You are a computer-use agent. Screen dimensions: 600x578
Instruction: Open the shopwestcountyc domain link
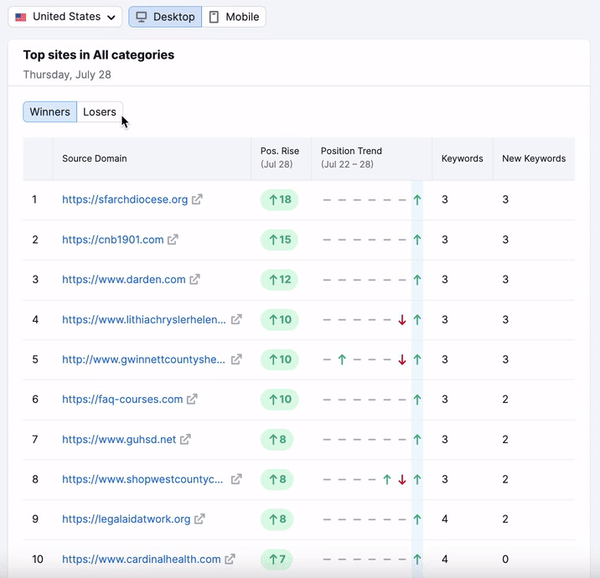click(x=142, y=479)
